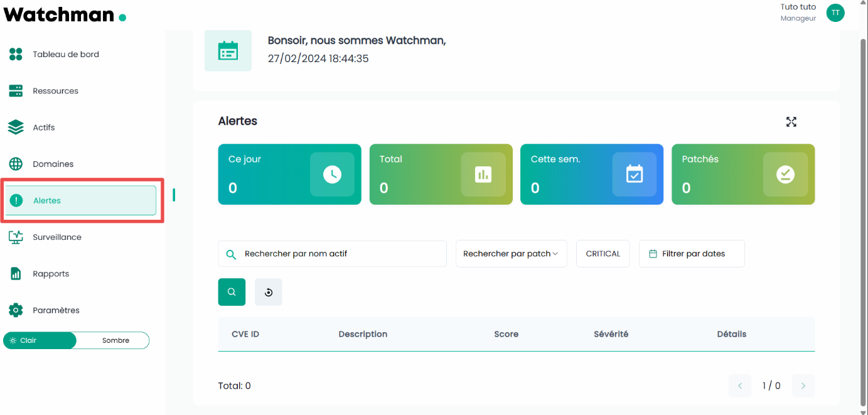The image size is (868, 415).
Task: Click the reset filters circular arrow button
Action: click(x=269, y=292)
